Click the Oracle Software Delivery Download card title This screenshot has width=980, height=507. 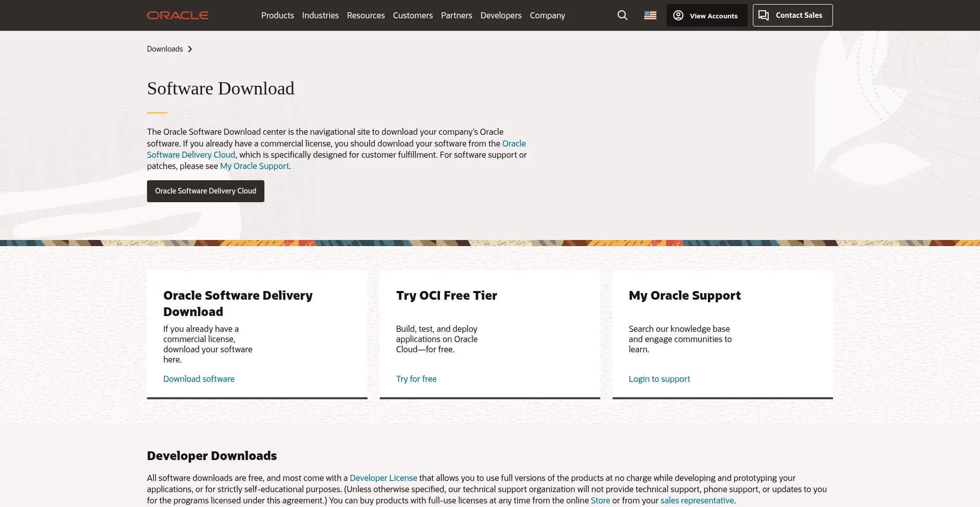point(238,303)
